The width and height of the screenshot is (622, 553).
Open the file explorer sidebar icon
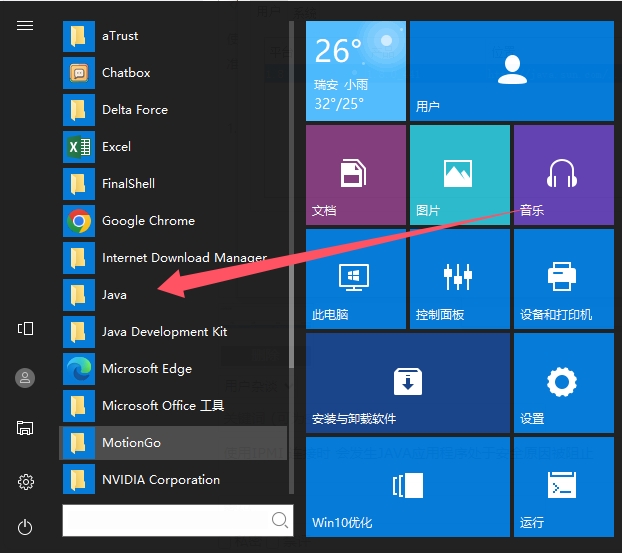pos(25,428)
